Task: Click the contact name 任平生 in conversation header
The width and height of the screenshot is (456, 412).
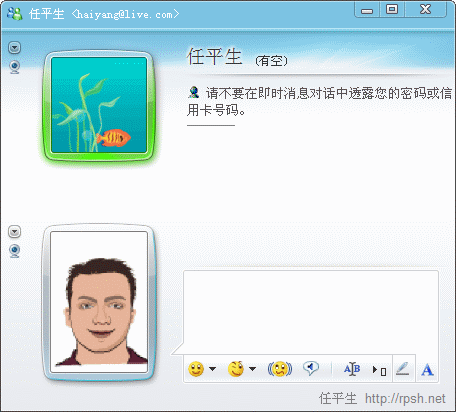Action: [x=214, y=56]
